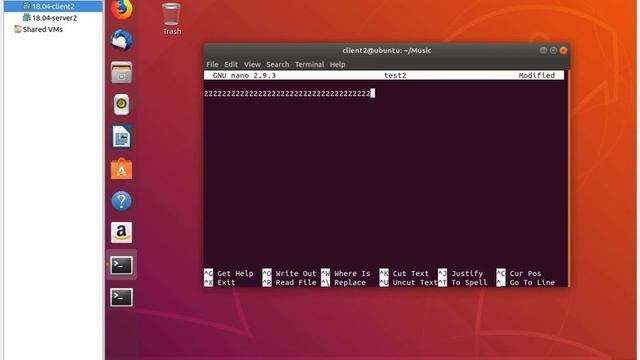The width and height of the screenshot is (640, 360).
Task: Click the 'Get Help' nano shortcut
Action: [x=235, y=273]
